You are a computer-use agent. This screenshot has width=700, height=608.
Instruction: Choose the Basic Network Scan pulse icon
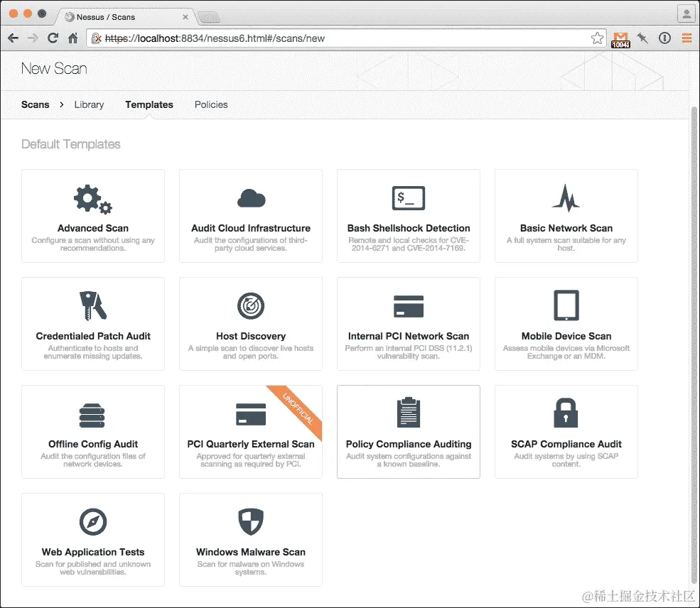coord(566,198)
